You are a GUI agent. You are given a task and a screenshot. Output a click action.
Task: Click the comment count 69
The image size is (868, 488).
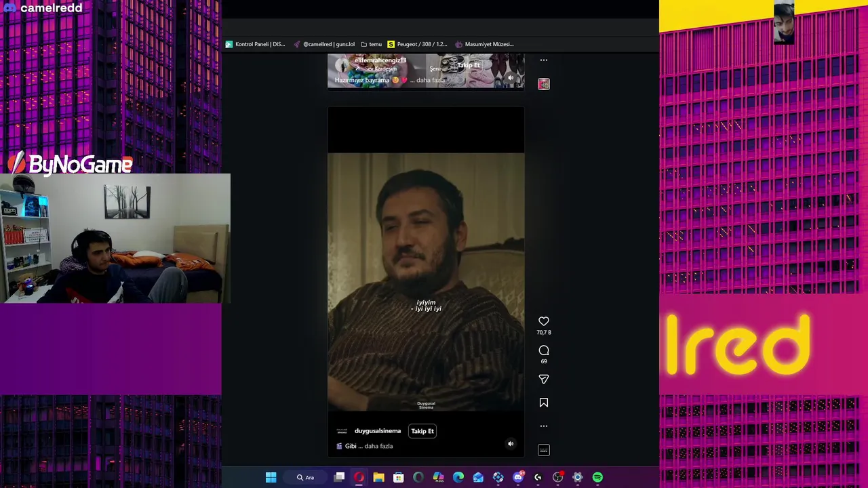click(543, 361)
